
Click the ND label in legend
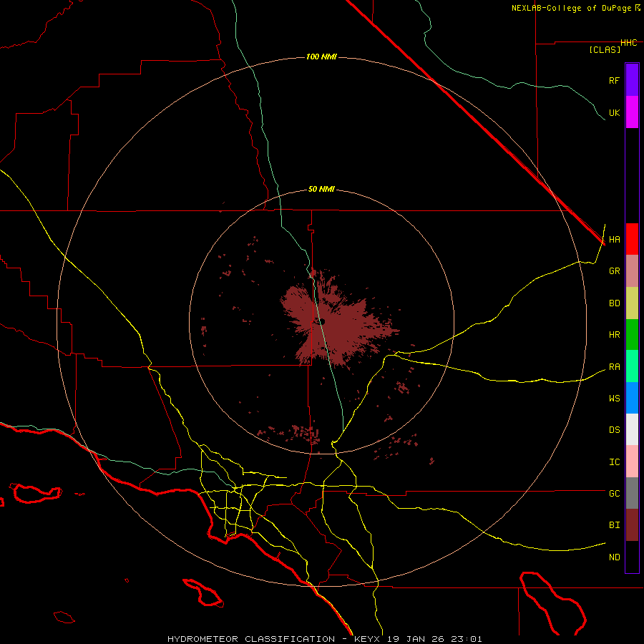point(614,557)
